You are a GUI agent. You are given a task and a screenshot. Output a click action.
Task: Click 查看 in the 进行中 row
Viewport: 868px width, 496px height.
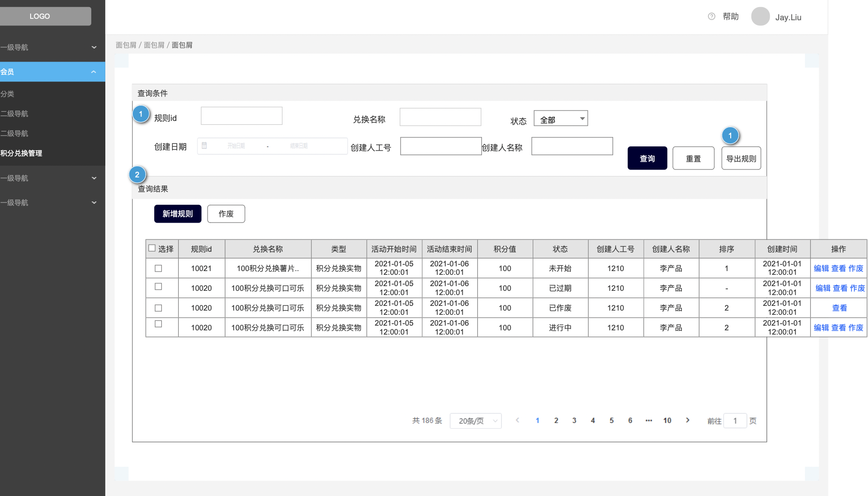click(839, 328)
